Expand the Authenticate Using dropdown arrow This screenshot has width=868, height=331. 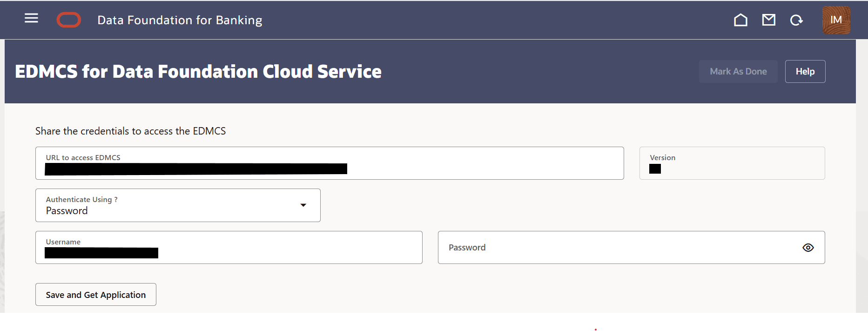pos(303,205)
